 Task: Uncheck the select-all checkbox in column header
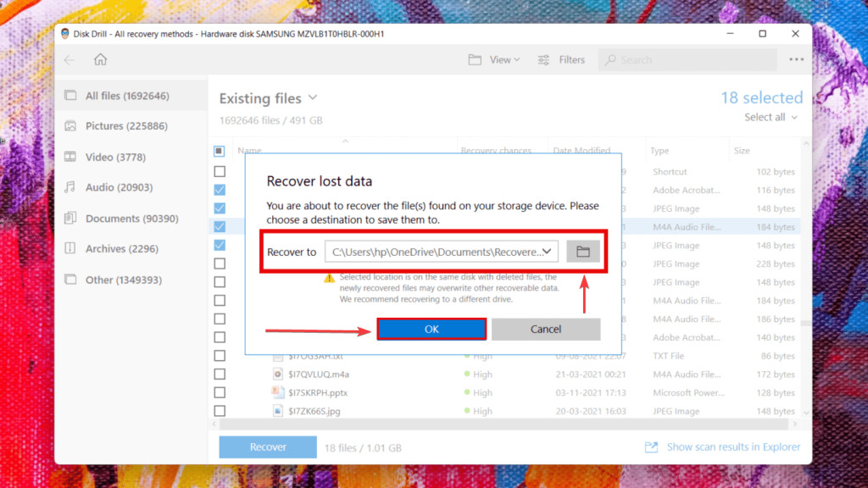pos(219,150)
